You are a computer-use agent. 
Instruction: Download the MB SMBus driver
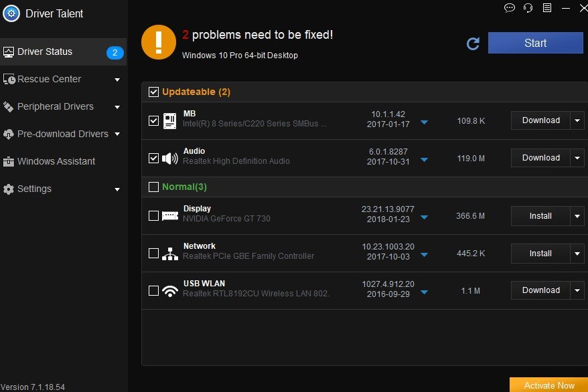540,120
